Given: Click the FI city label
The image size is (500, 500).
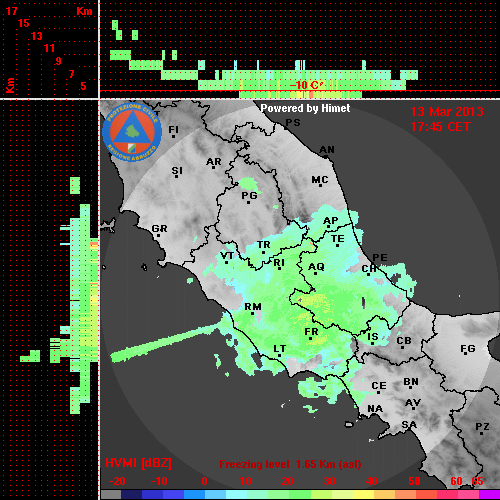Looking at the screenshot, I should (x=173, y=129).
